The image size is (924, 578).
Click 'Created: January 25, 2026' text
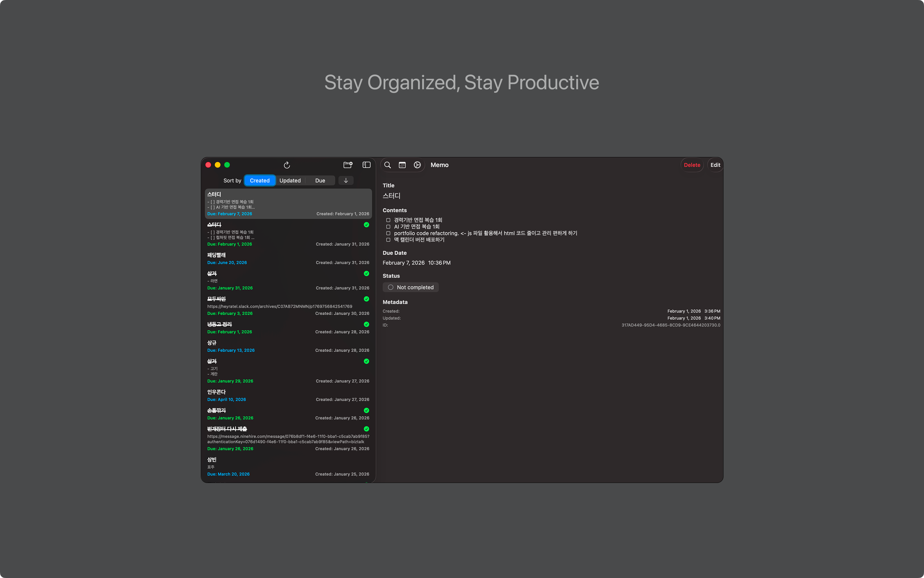[x=342, y=474]
